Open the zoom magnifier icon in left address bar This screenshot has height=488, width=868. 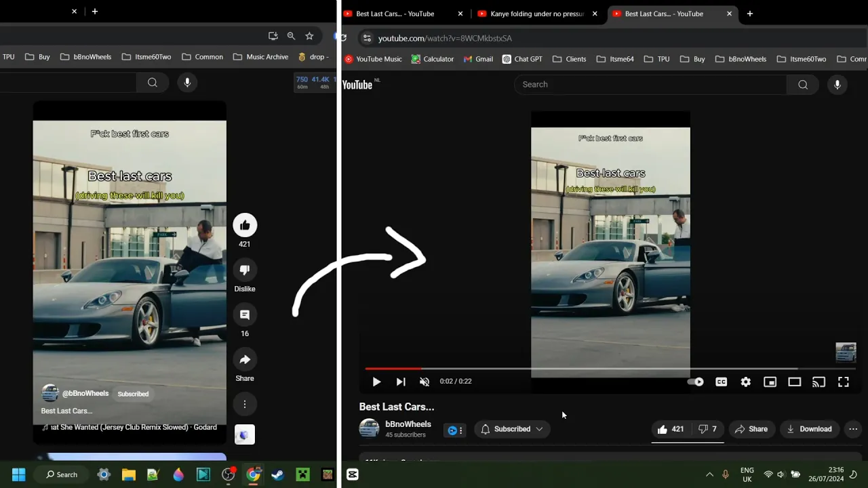click(x=291, y=36)
